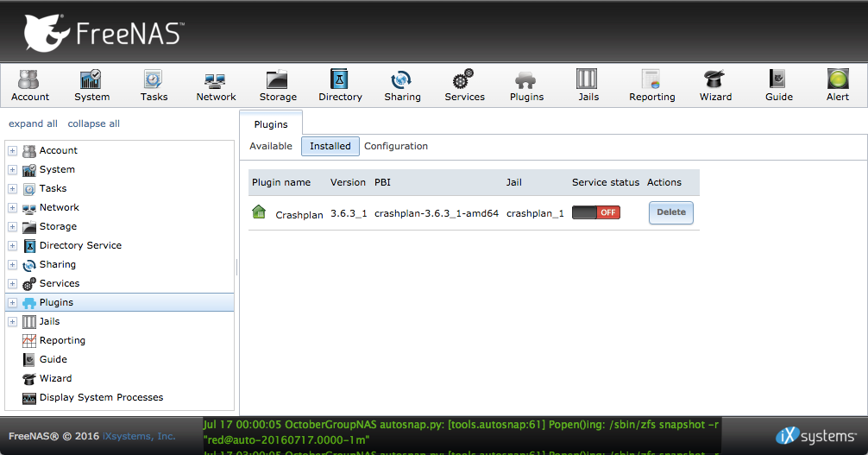This screenshot has height=455, width=868.
Task: Open the Configuration tab
Action: 396,146
